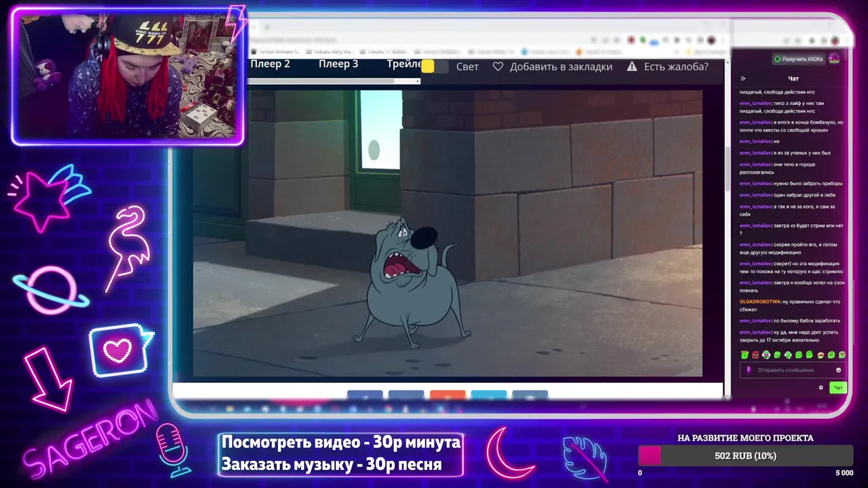868x488 pixels.
Task: Select the last emote in the quick emote row
Action: click(x=842, y=354)
